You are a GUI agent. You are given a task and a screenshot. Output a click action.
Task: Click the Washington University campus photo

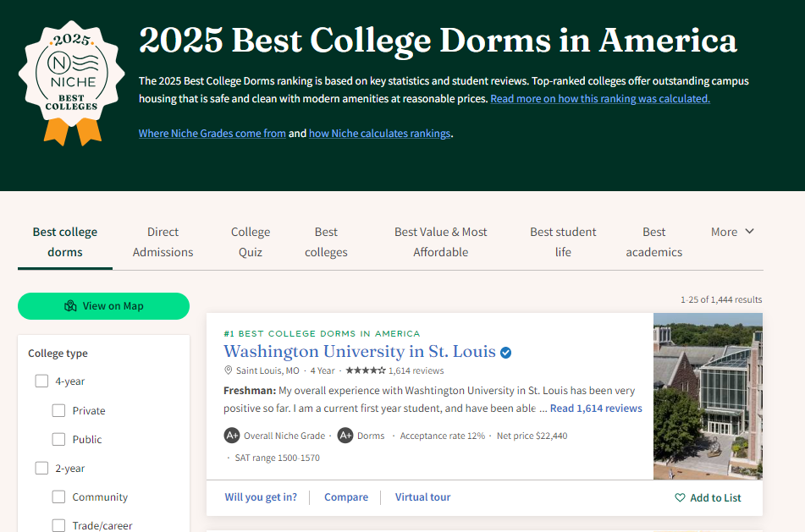click(x=708, y=397)
